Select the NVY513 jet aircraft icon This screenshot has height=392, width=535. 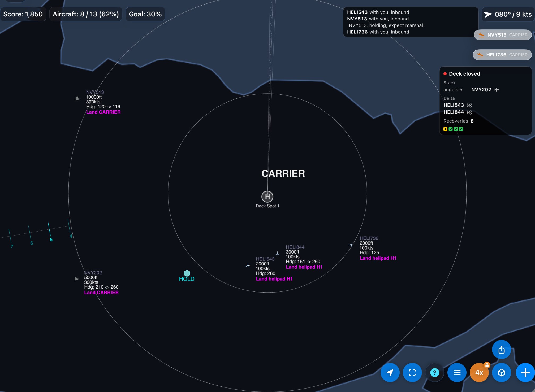[77, 98]
